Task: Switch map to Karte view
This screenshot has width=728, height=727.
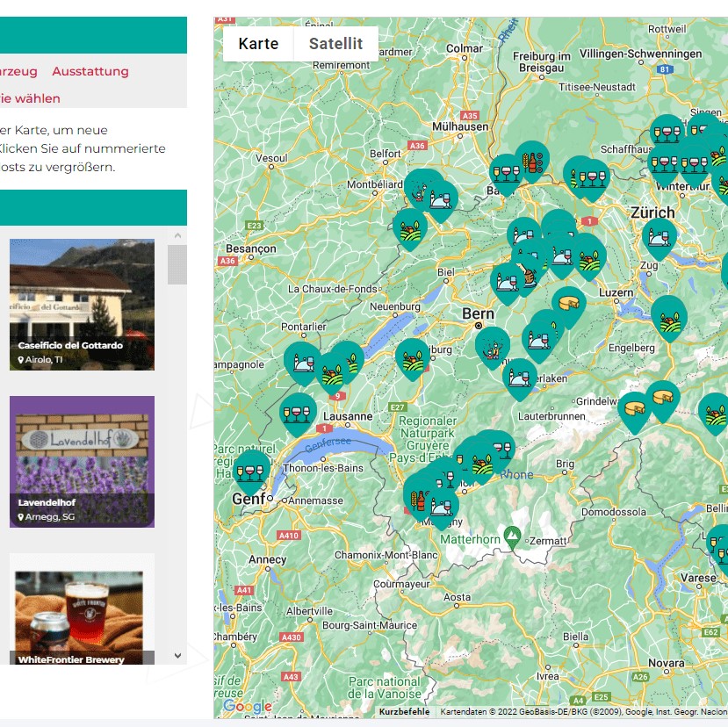Action: pyautogui.click(x=258, y=44)
